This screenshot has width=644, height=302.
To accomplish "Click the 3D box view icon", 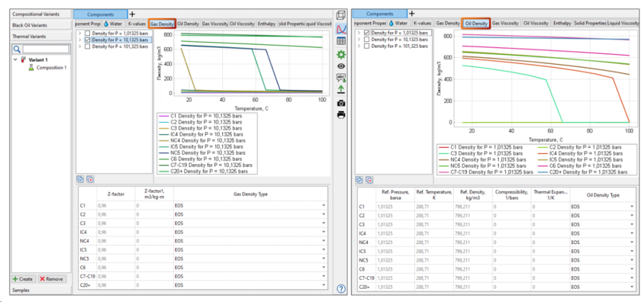I will [x=341, y=15].
